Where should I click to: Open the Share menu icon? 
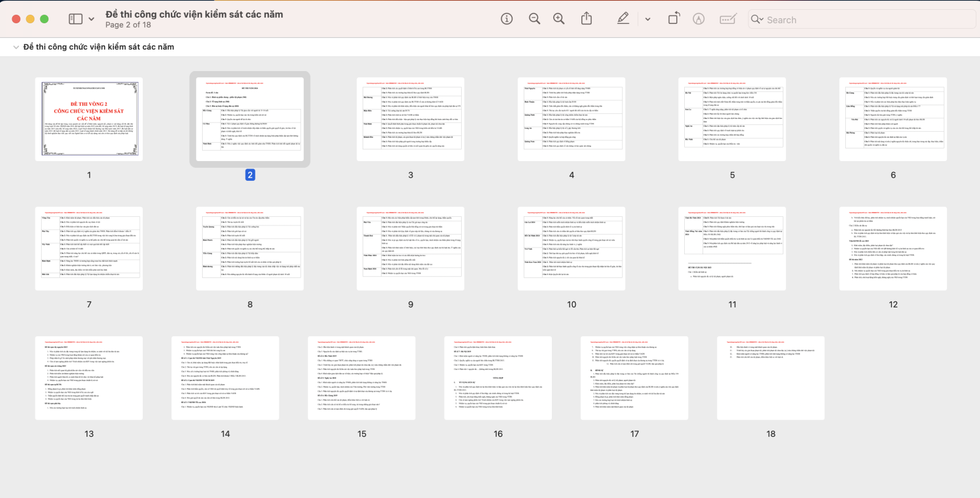click(586, 19)
